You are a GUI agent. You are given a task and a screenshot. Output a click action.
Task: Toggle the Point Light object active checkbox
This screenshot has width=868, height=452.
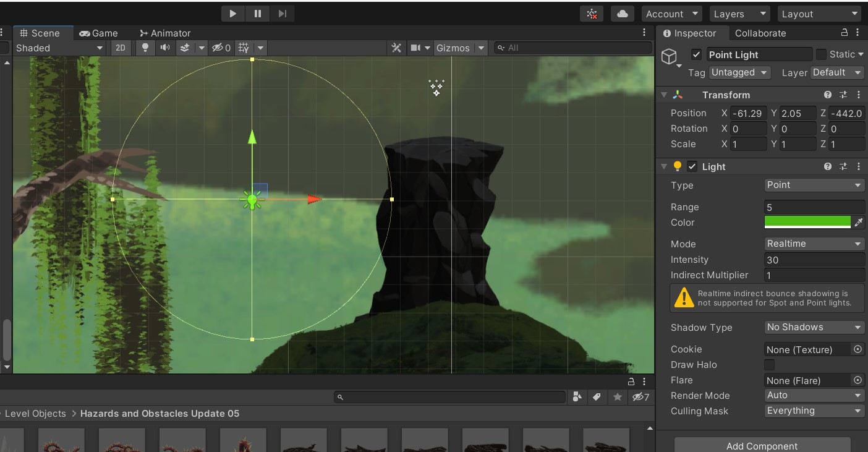pos(697,54)
